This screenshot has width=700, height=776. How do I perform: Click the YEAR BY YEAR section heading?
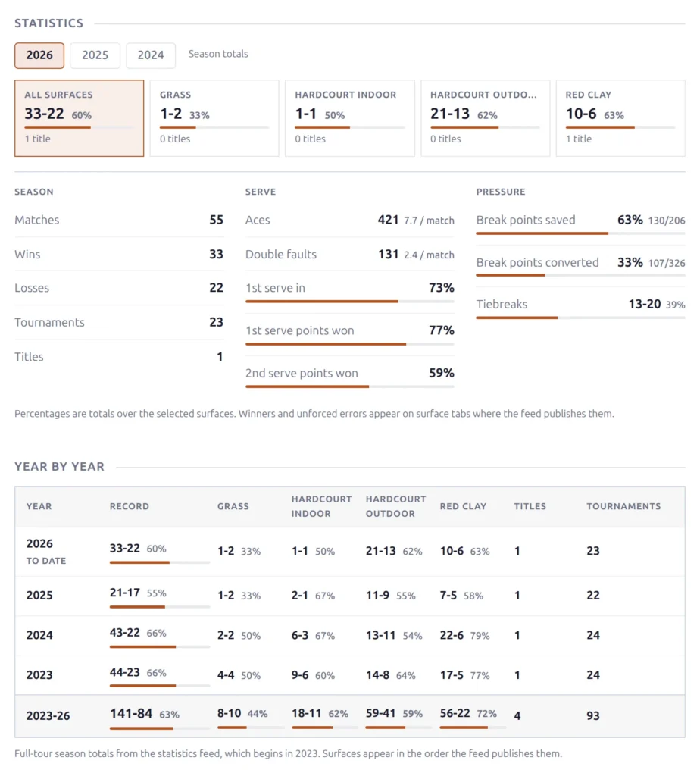(59, 467)
